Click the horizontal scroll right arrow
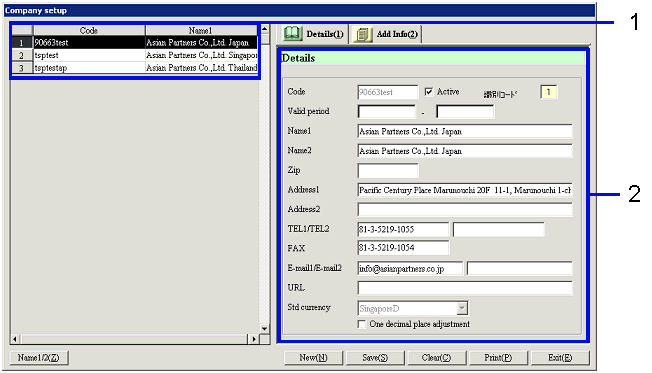Screen dimensions: 652x373 click(x=254, y=339)
